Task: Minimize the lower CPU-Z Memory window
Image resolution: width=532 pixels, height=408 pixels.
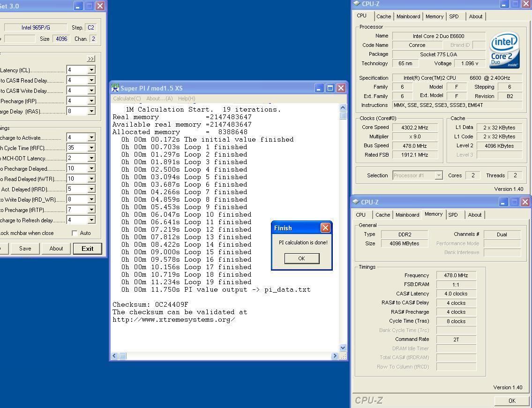Action: 503,202
